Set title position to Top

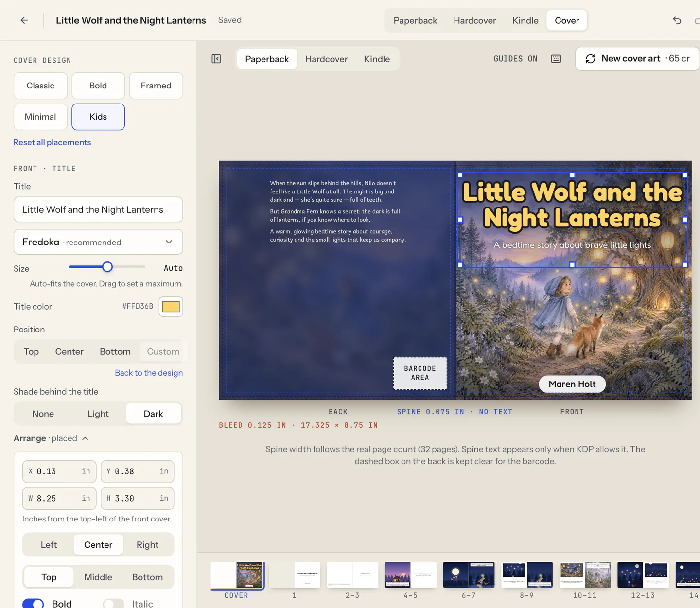pyautogui.click(x=31, y=351)
